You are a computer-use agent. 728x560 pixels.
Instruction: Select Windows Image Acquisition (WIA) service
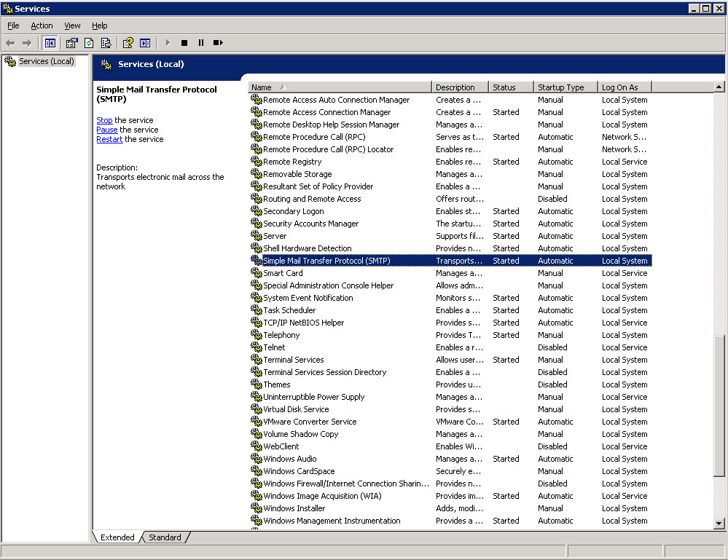pyautogui.click(x=322, y=496)
